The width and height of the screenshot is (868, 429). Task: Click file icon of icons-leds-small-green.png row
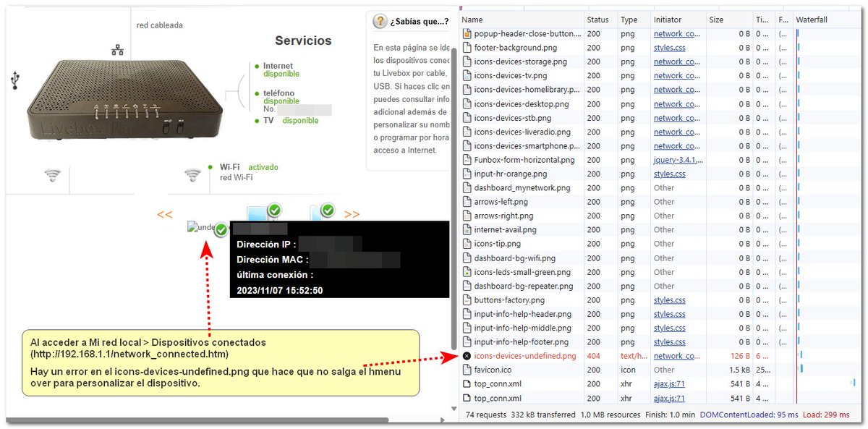[x=467, y=272]
